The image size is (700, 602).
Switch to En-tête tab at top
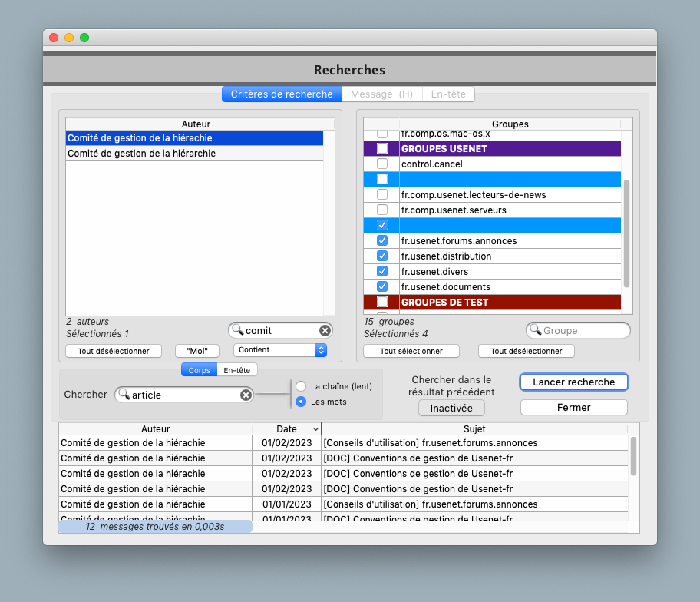[447, 94]
